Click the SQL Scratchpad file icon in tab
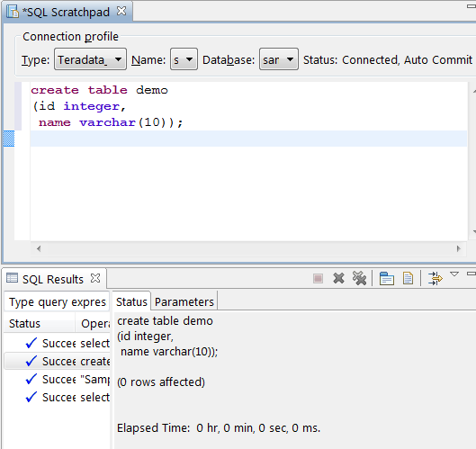Image resolution: width=476 pixels, height=449 pixels. pyautogui.click(x=13, y=12)
